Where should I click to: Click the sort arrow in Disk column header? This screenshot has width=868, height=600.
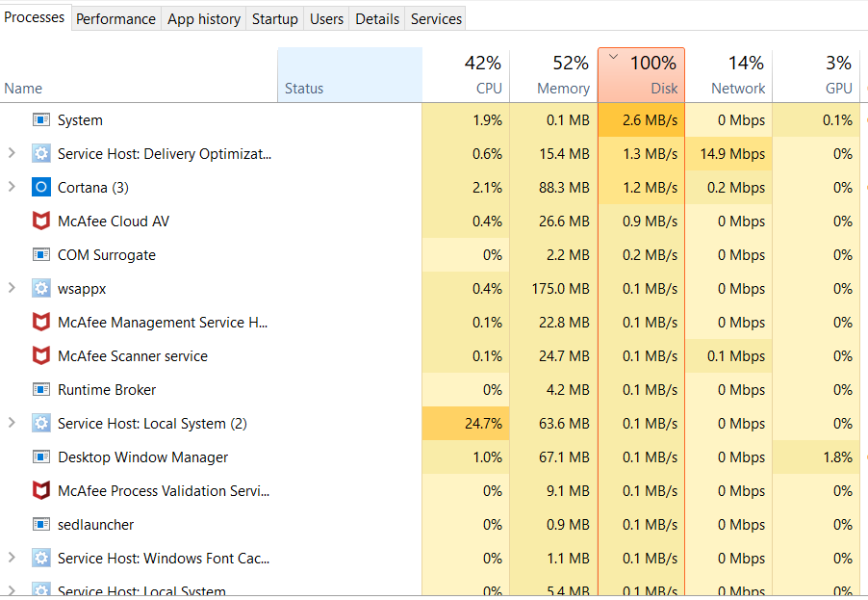pos(613,57)
